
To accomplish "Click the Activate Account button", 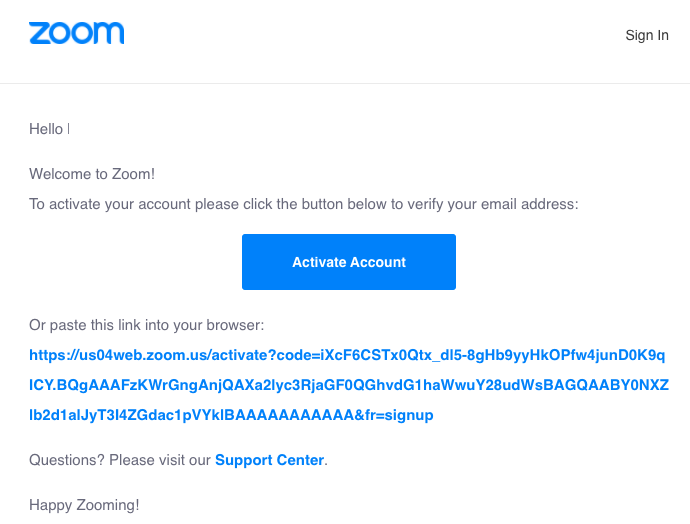I will pos(349,262).
